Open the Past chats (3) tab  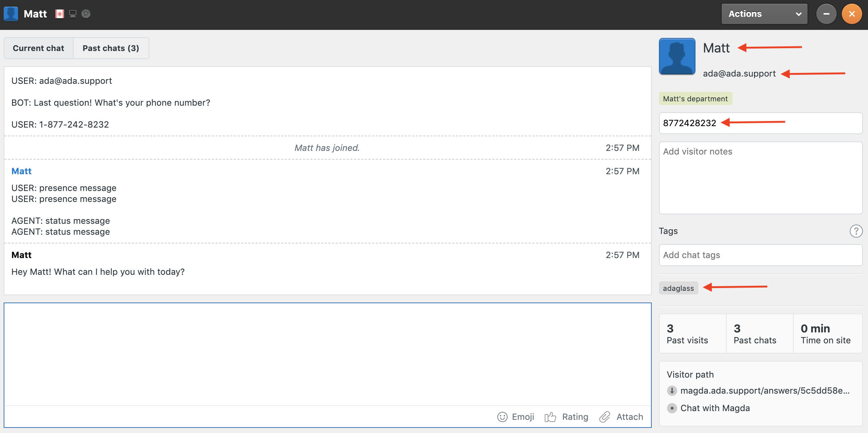[111, 48]
